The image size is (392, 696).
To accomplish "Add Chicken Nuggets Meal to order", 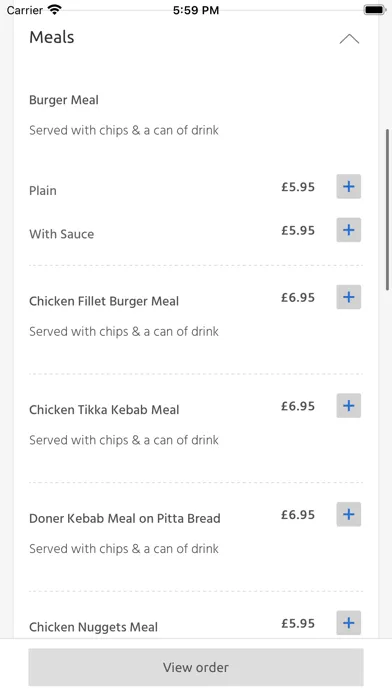I will tap(348, 623).
